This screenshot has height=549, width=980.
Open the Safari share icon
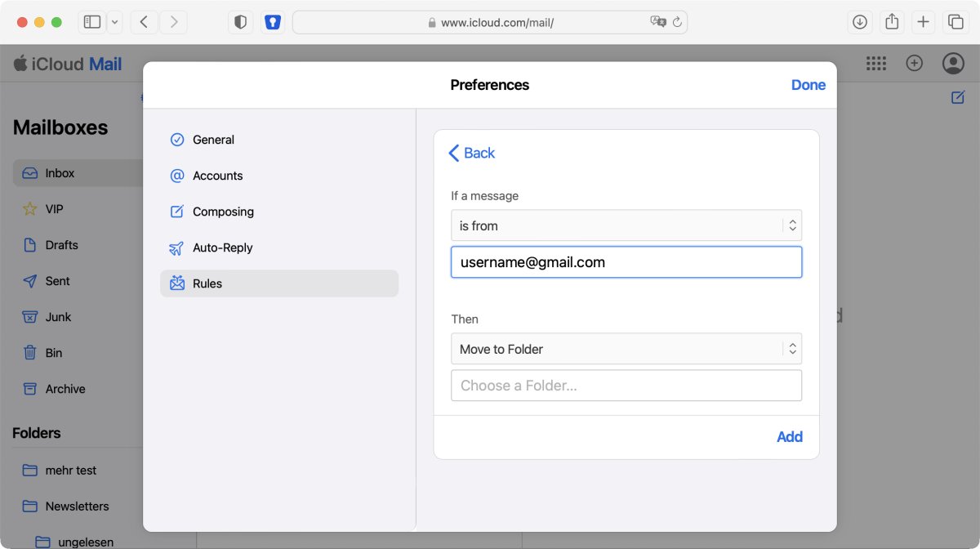point(892,22)
